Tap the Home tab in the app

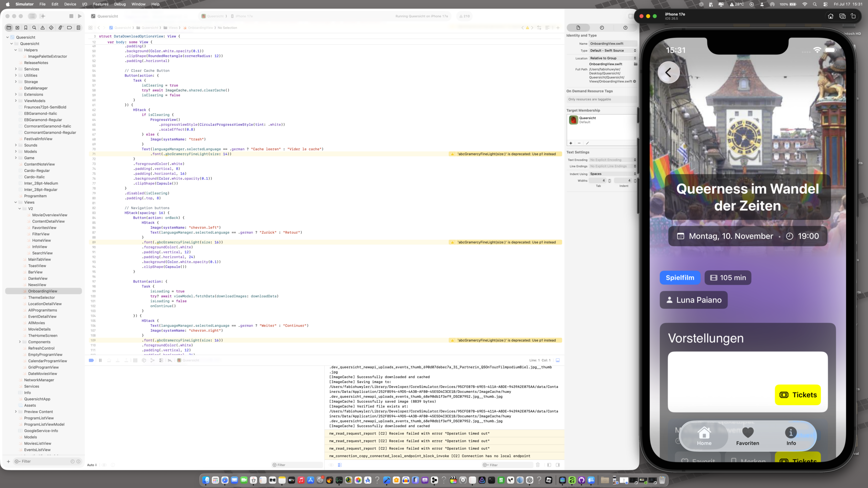point(704,436)
